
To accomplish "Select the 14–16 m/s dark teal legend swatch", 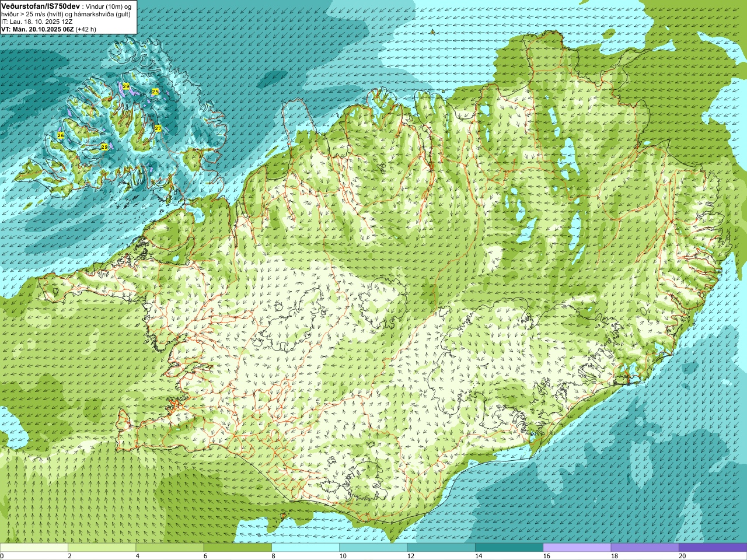I will tap(509, 548).
